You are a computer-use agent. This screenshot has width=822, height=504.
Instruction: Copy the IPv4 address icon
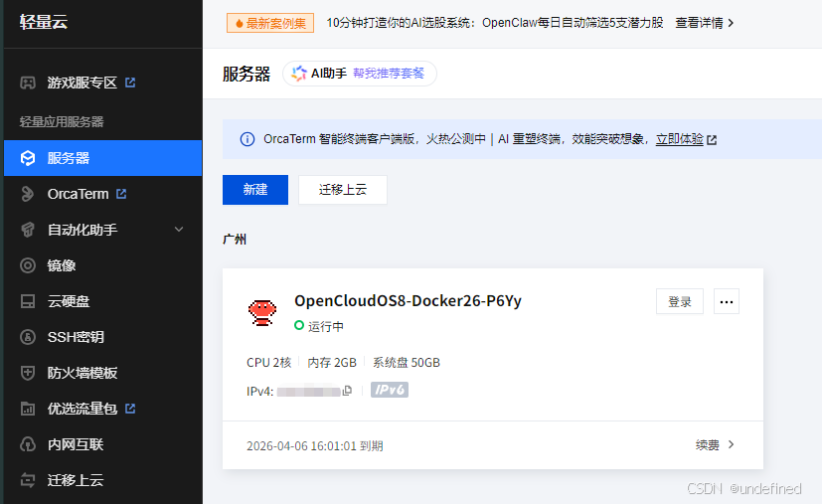click(x=347, y=391)
